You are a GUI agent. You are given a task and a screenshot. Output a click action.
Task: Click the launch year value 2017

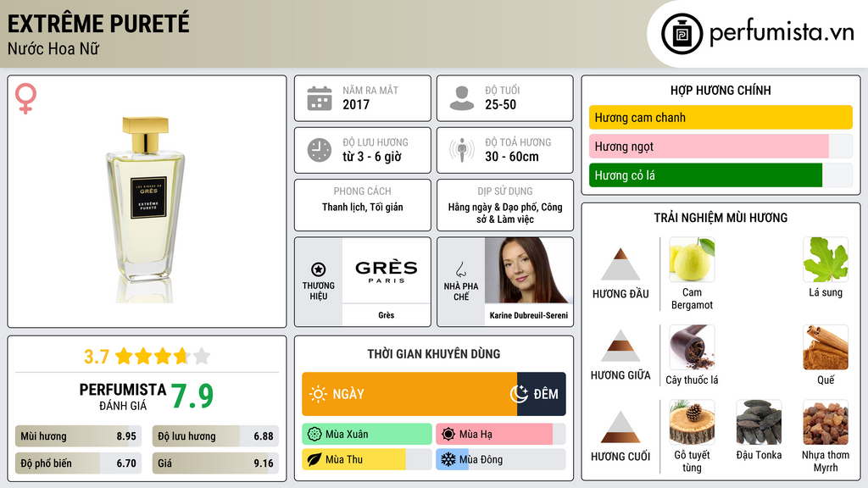356,104
